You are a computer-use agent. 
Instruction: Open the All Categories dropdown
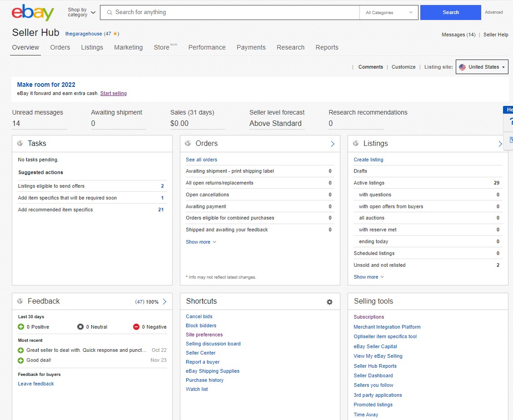(388, 12)
